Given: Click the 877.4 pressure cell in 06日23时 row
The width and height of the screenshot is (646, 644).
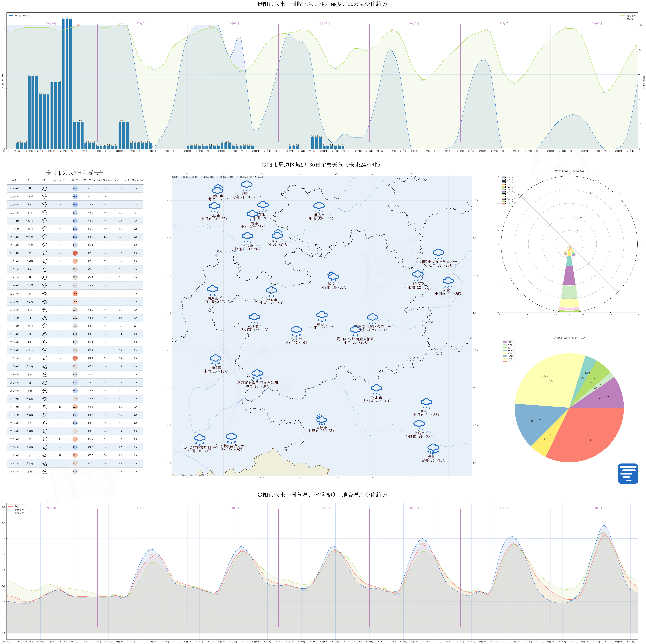Looking at the screenshot, I should pos(90,471).
